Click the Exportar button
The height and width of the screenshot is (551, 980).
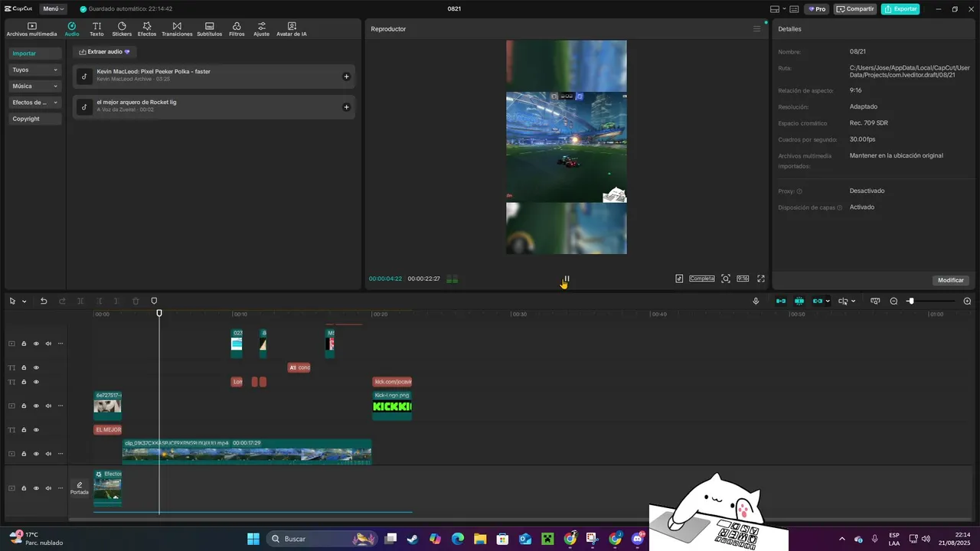point(900,9)
